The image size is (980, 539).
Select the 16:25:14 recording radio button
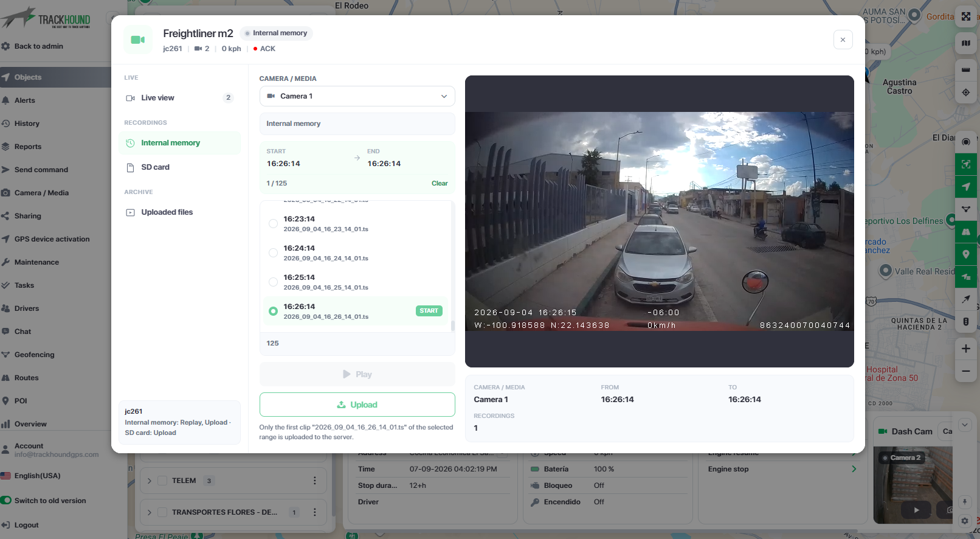point(273,282)
